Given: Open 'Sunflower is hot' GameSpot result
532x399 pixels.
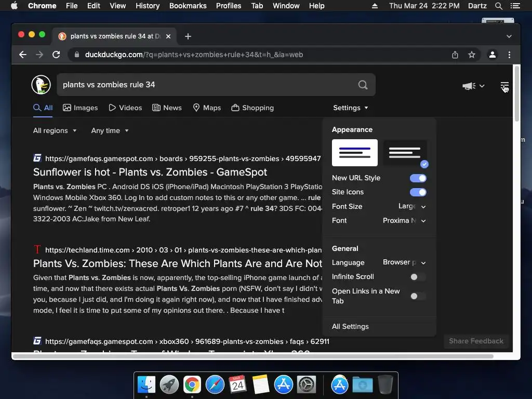Looking at the screenshot, I should pos(150,172).
